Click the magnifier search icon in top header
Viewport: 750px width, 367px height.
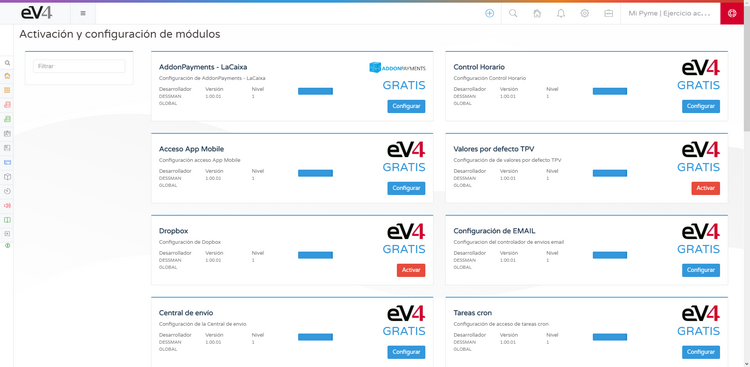[x=513, y=13]
